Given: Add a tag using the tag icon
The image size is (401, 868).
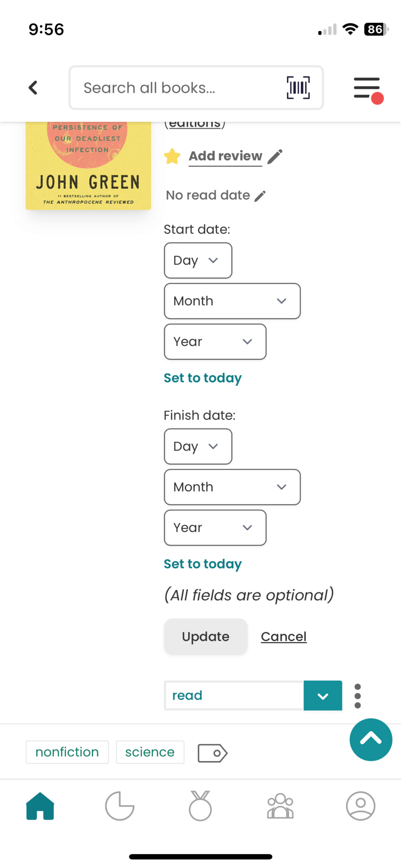Looking at the screenshot, I should [212, 753].
